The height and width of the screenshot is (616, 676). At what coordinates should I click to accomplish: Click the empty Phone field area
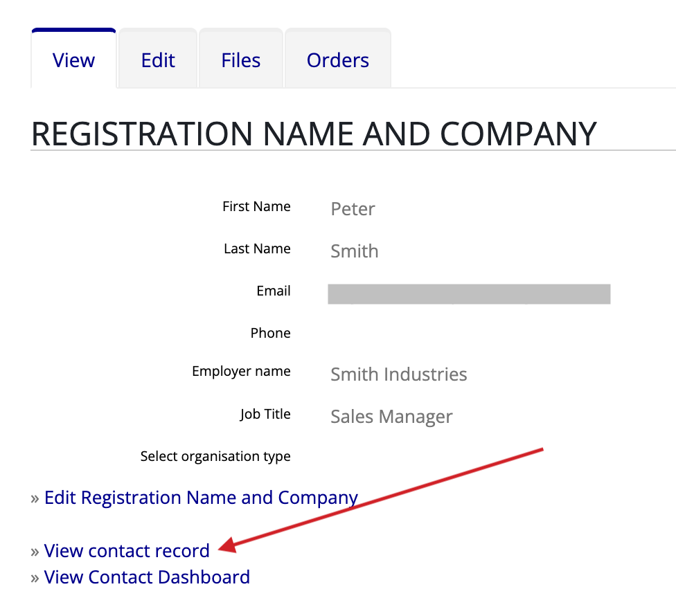416,333
